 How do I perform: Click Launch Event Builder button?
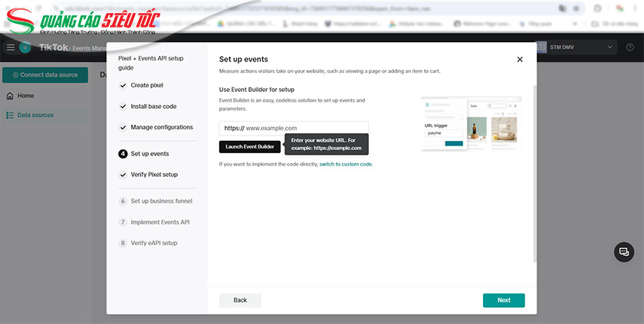click(x=250, y=147)
